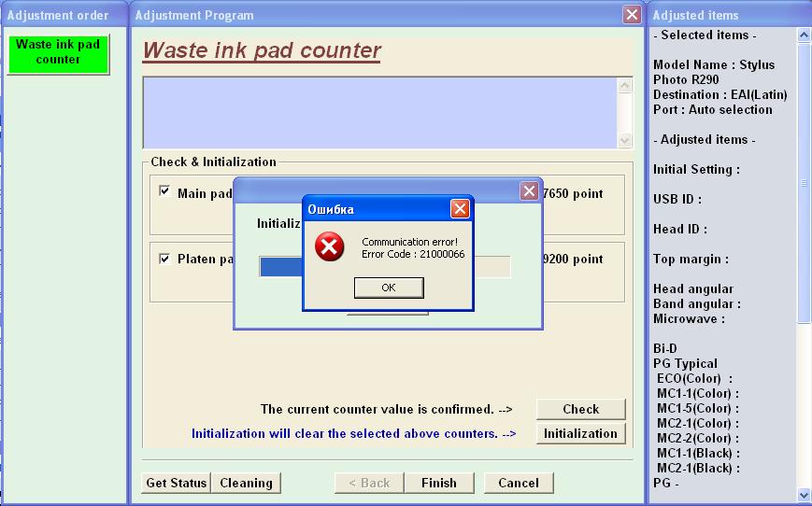Click 'Model Name : Stylus' text
812x506 pixels.
pos(714,64)
